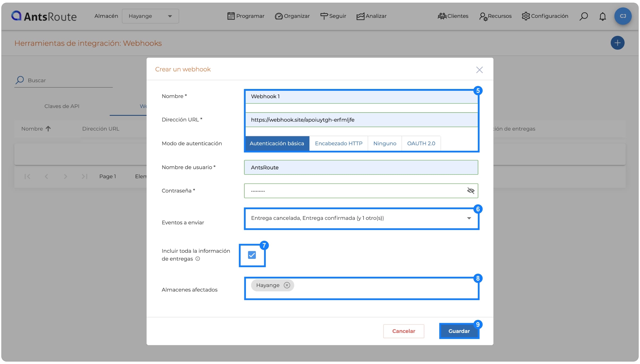Open the Configuración menu
The image size is (640, 364).
pyautogui.click(x=545, y=16)
